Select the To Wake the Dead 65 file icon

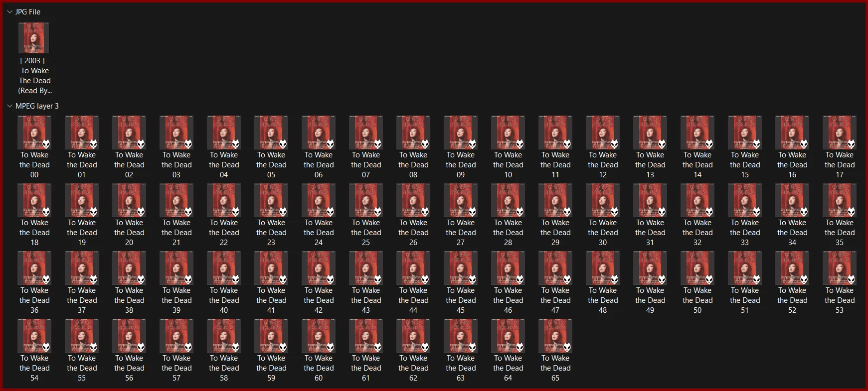pos(555,336)
